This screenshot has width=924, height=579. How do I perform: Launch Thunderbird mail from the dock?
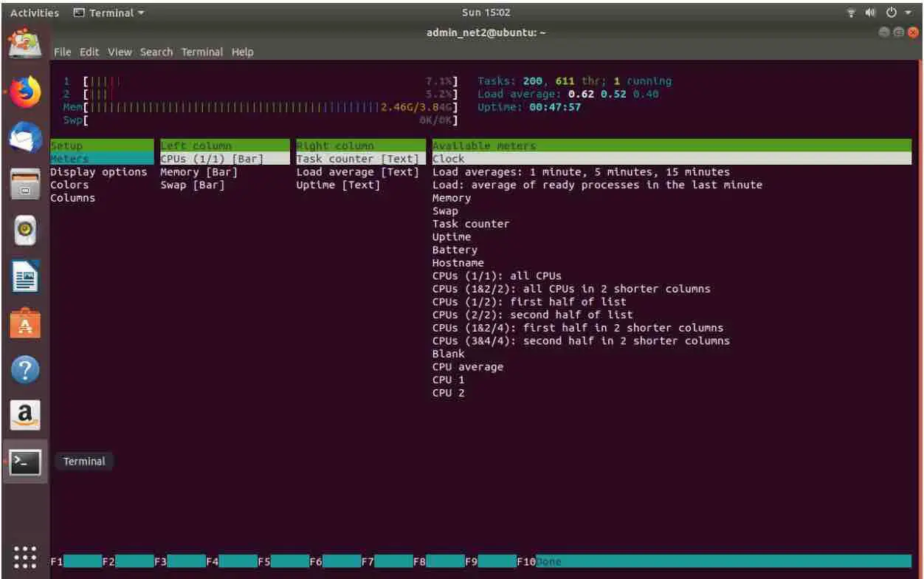tap(25, 137)
